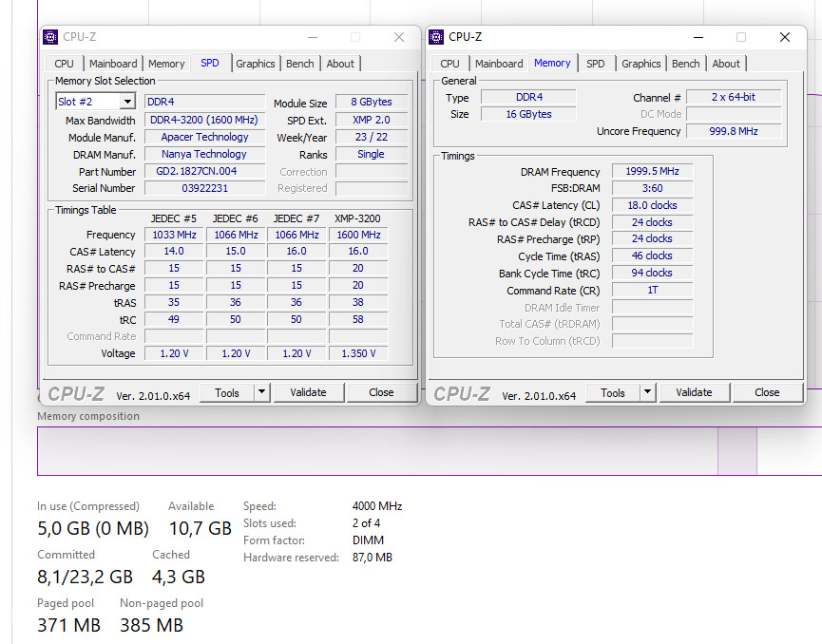Open the Graphics tab in the right window
The image size is (822, 644).
(641, 64)
